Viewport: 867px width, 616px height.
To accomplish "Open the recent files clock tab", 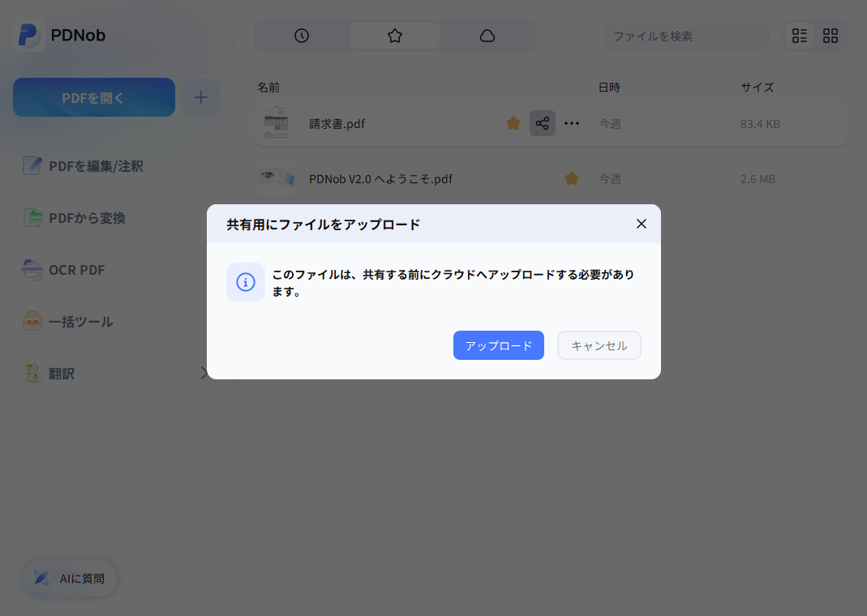I will point(302,36).
